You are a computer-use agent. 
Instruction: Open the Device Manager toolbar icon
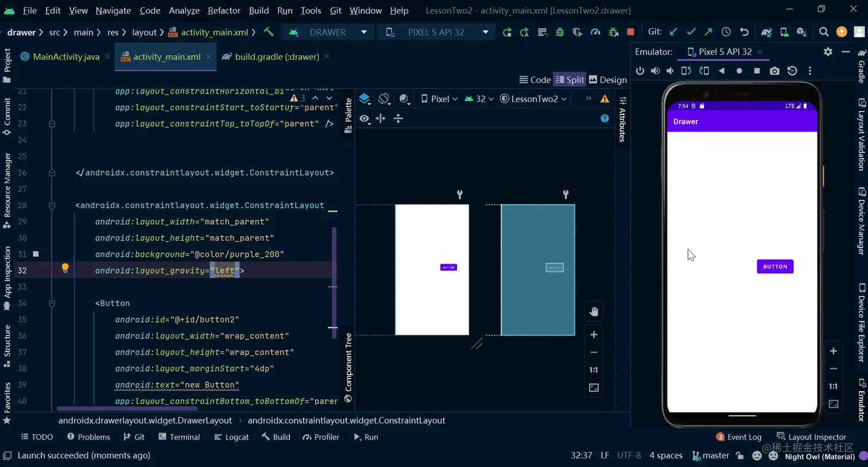784,32
